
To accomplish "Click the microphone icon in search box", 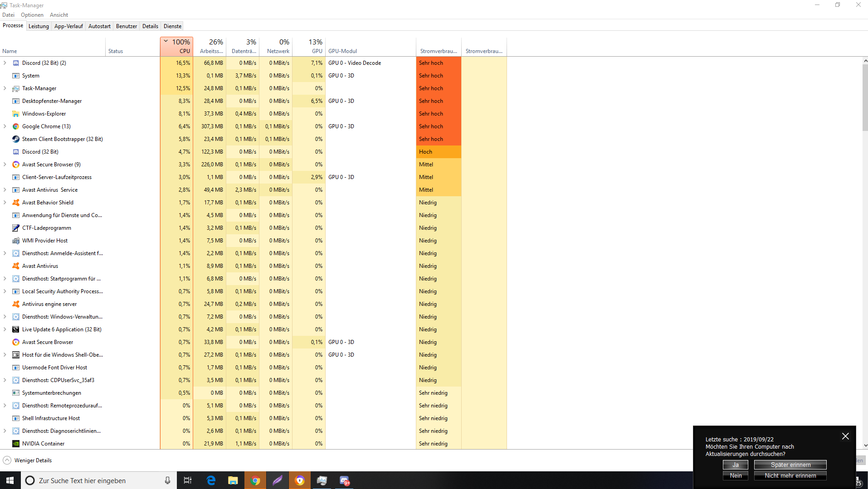I will tap(167, 480).
